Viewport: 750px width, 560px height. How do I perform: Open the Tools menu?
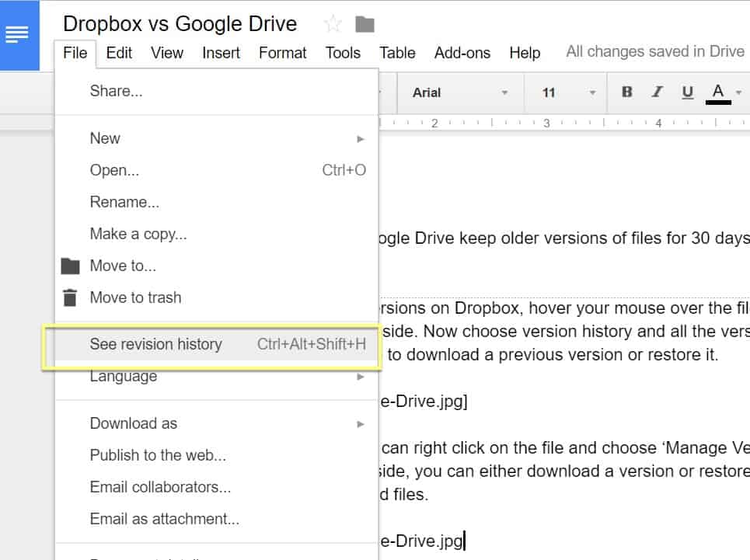click(x=342, y=53)
